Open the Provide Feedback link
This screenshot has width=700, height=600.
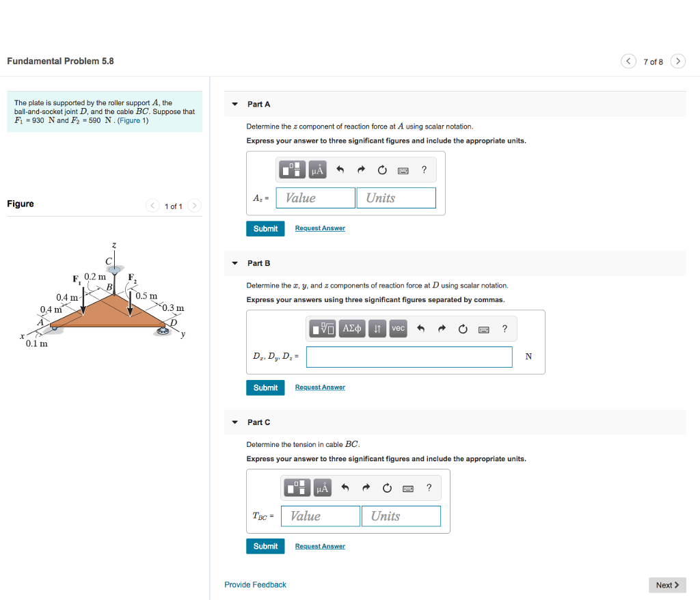pyautogui.click(x=255, y=584)
